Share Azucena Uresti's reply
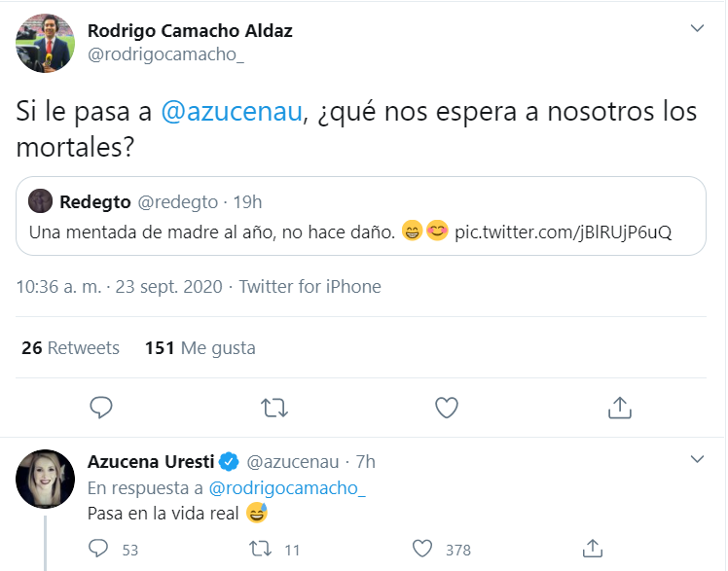This screenshot has width=728, height=571. pyautogui.click(x=590, y=549)
